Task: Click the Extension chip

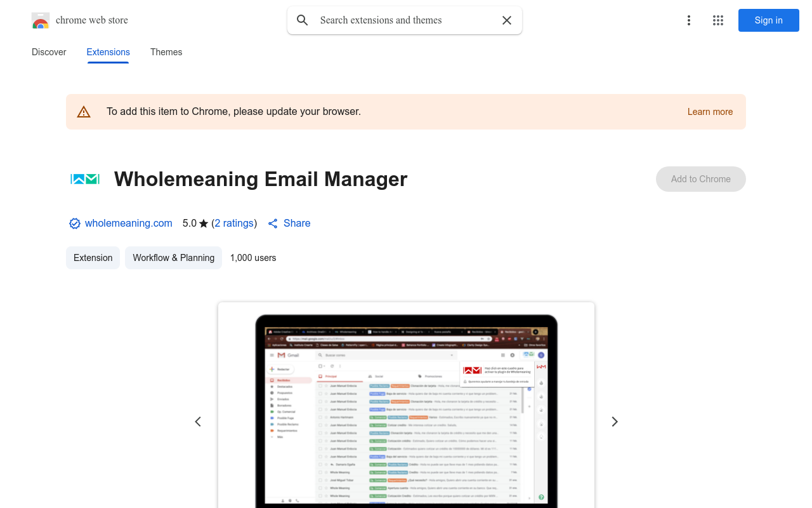Action: pyautogui.click(x=93, y=258)
